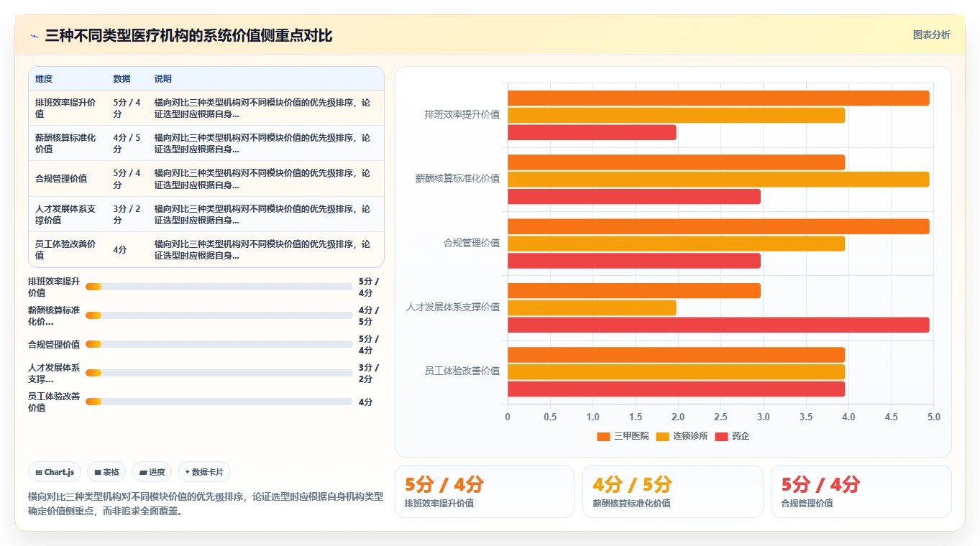Screen dimensions: 980x546
Task: Toggle the 连锁诊所 legend swatch
Action: [x=662, y=436]
